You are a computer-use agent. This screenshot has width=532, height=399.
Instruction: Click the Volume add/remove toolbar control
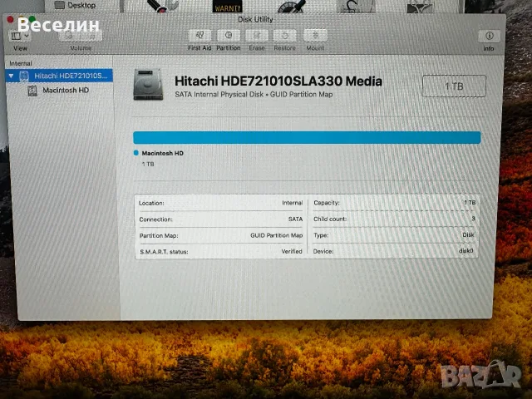coord(81,36)
